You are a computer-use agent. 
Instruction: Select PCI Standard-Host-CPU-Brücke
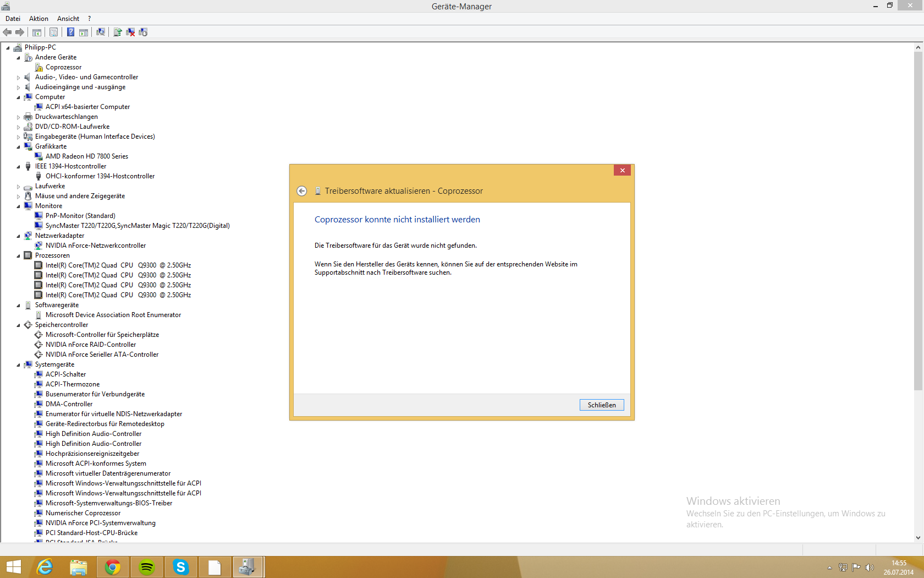[91, 533]
